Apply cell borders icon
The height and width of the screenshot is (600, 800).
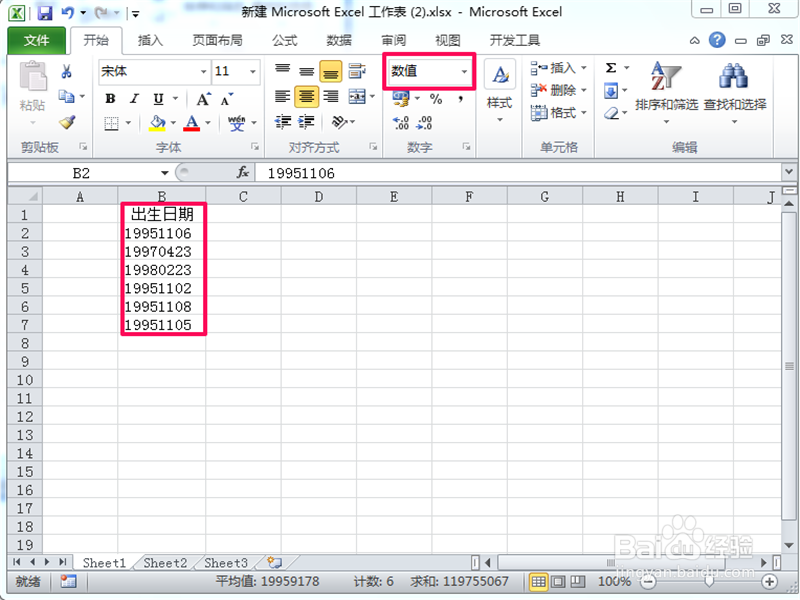111,123
